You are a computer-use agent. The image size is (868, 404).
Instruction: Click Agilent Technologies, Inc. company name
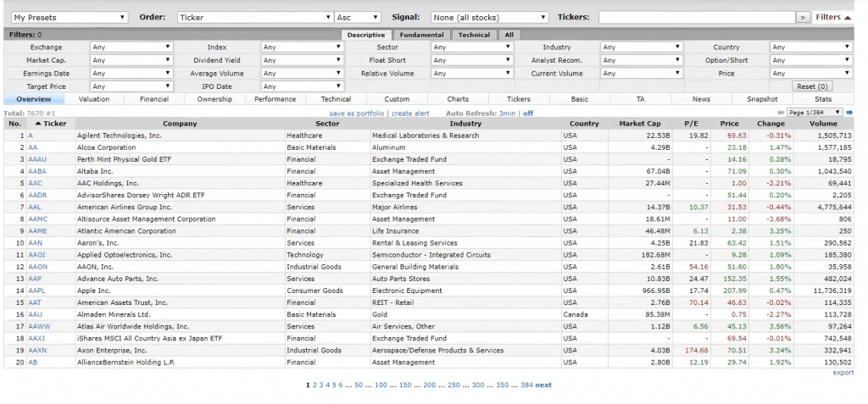120,135
